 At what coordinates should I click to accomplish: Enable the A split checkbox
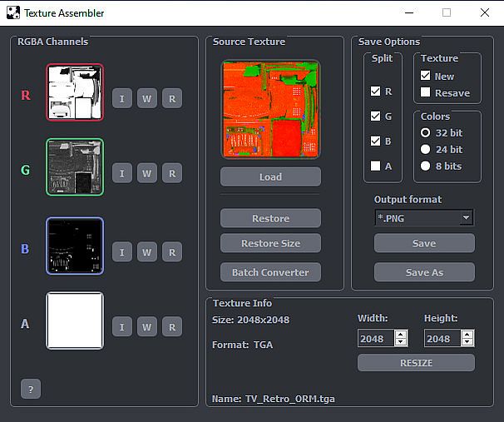376,166
